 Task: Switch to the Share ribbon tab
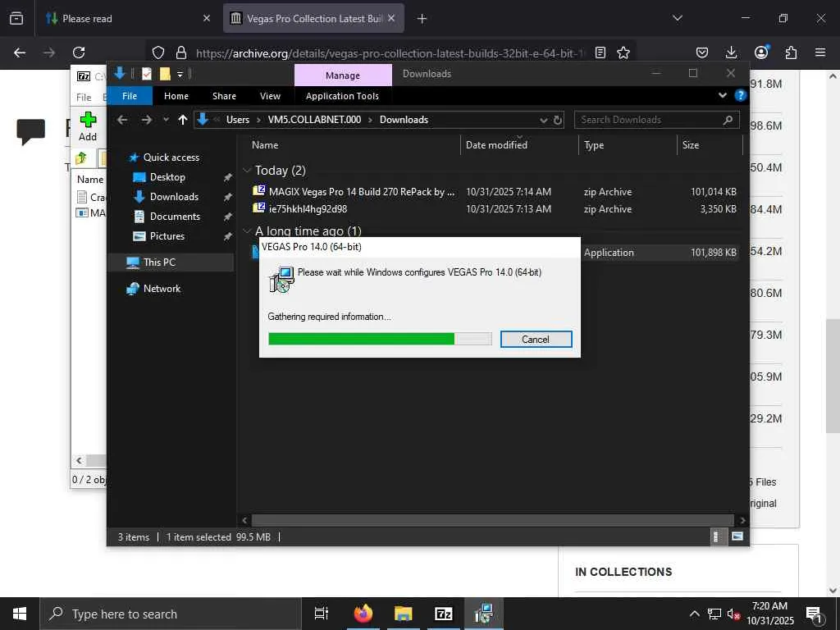[x=224, y=96]
